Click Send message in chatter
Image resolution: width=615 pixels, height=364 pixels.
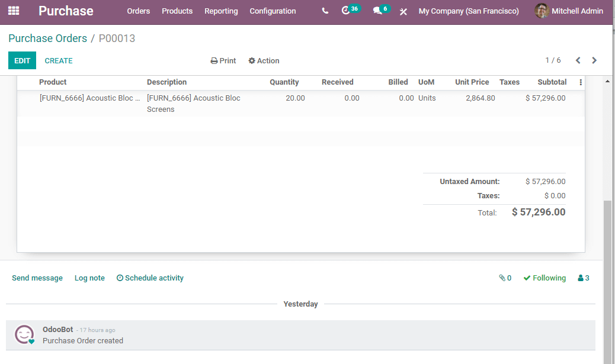tap(37, 278)
